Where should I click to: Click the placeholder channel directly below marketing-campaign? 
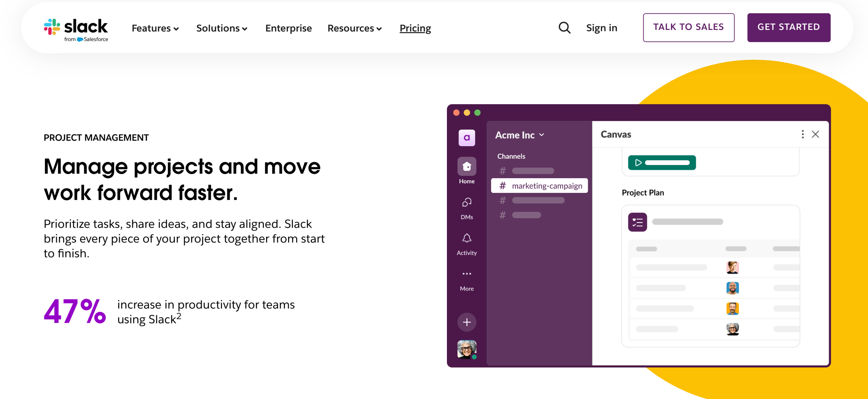pyautogui.click(x=532, y=200)
